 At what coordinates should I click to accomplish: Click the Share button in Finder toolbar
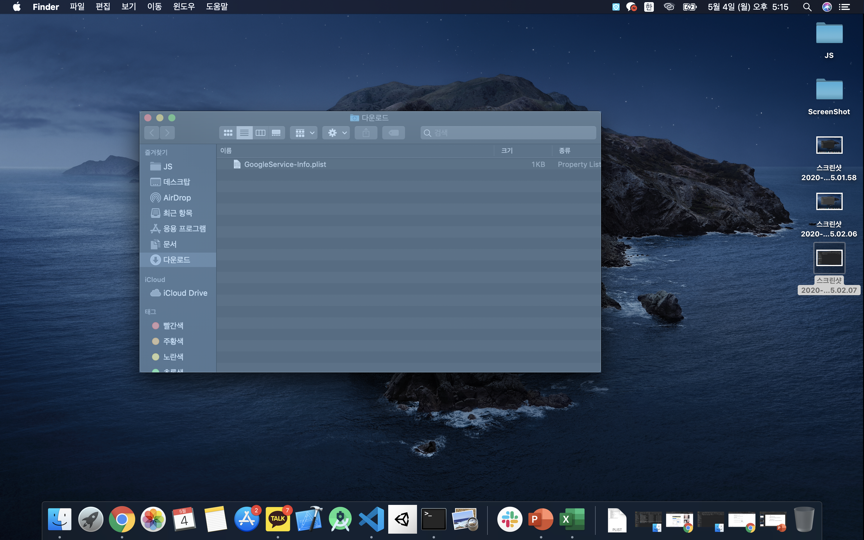coord(366,133)
